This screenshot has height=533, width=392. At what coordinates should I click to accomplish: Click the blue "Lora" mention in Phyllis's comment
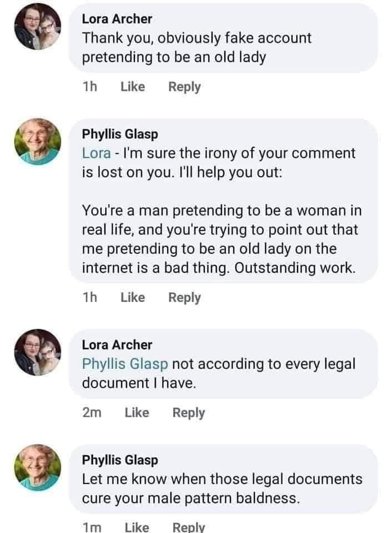(x=96, y=153)
